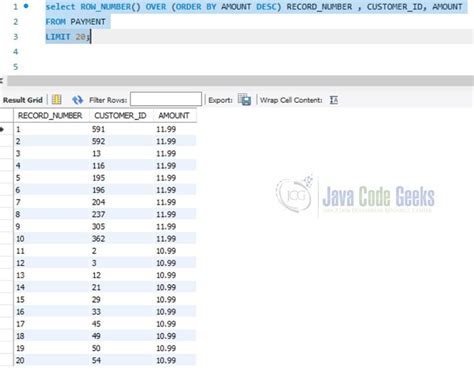
Task: Click line number 4 in editor gutter
Action: coord(15,52)
